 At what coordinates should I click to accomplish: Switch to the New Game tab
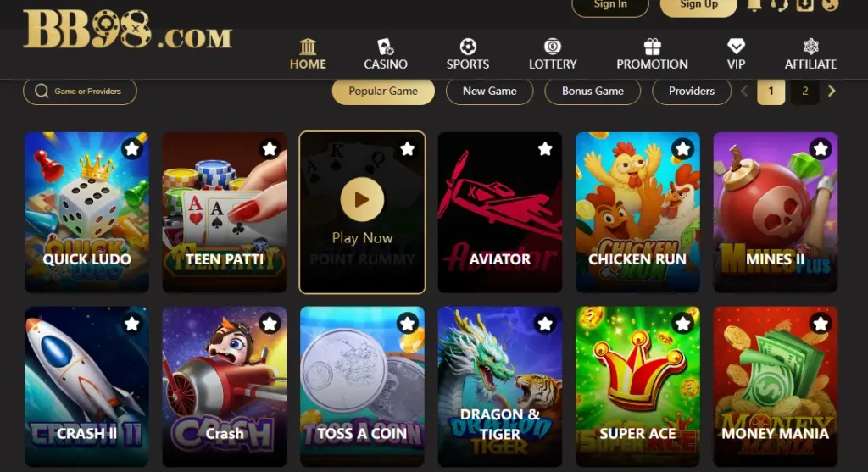pos(489,92)
